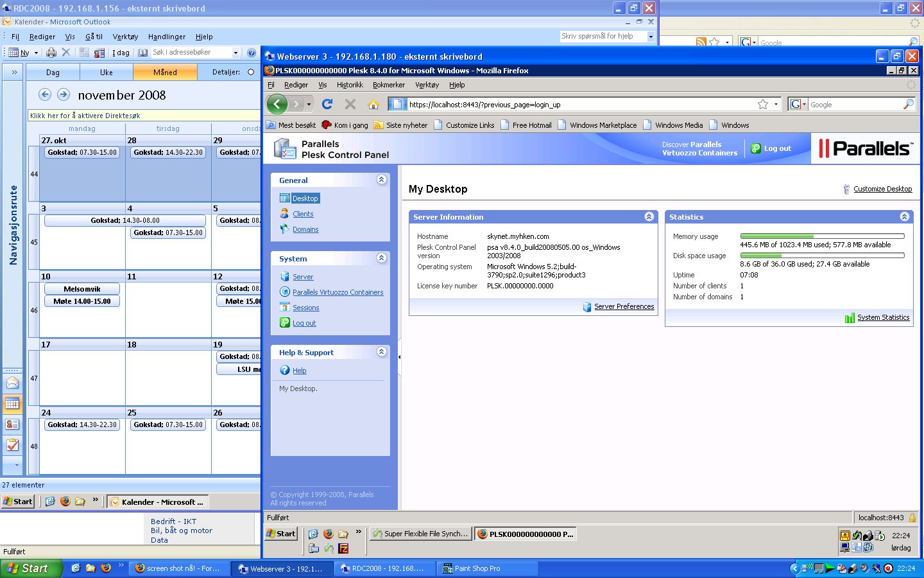Click the Memory usage progress bar

pyautogui.click(x=822, y=236)
